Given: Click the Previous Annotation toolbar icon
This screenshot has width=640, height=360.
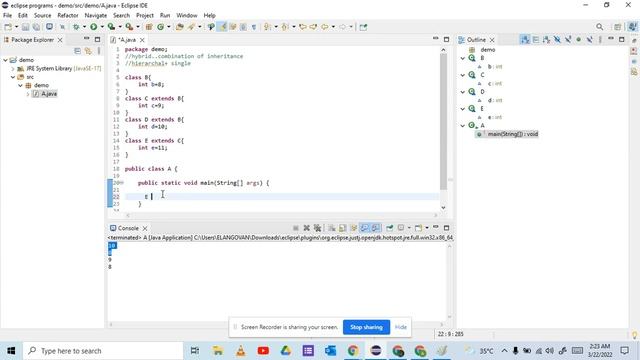Looking at the screenshot, I should (x=285, y=27).
